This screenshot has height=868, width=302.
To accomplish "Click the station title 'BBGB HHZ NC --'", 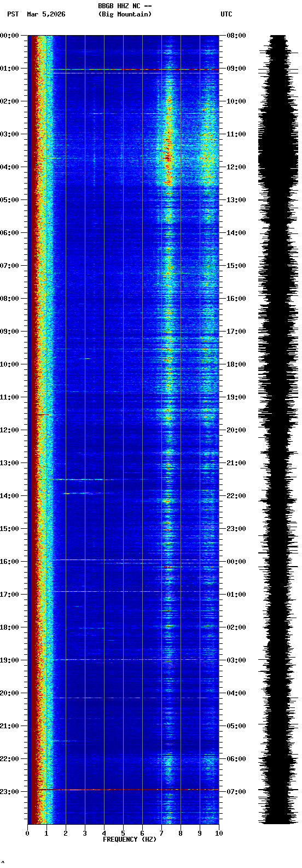I will point(125,6).
